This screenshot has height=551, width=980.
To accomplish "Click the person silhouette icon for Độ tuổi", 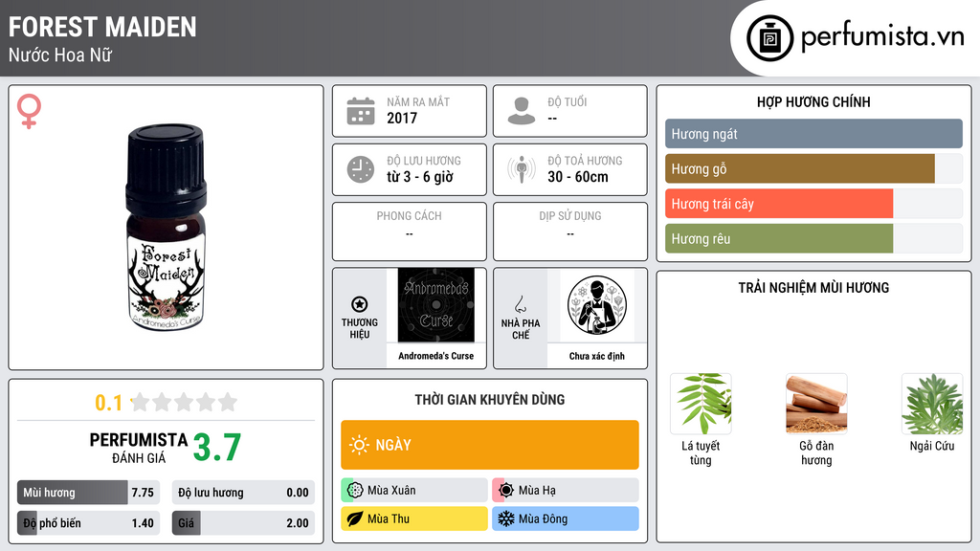I will tap(522, 111).
